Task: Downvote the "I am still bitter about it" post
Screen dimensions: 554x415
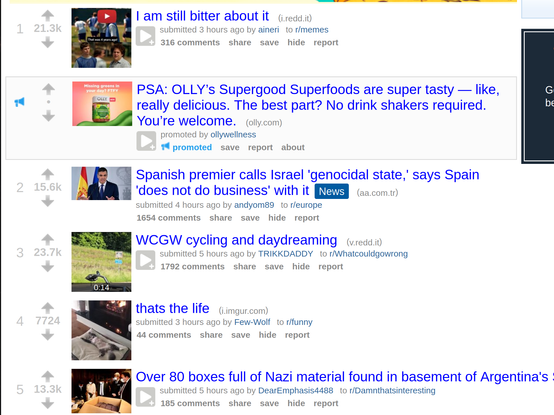Action: coord(48,42)
